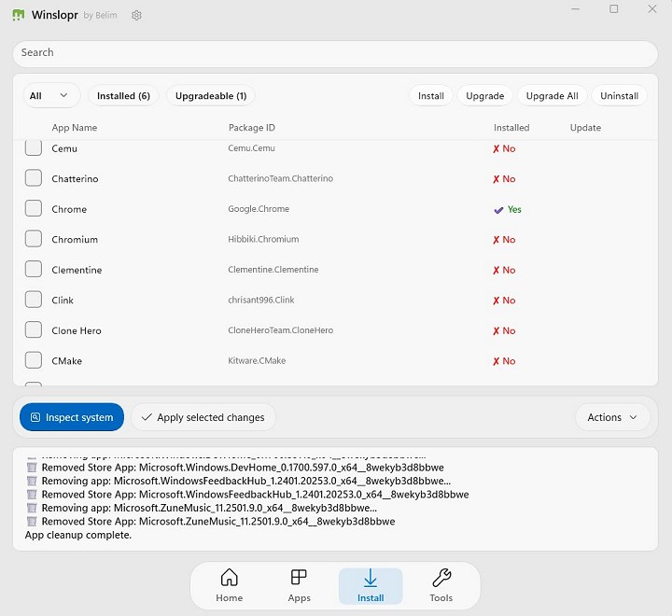Minimize the Winslopr window

click(x=575, y=9)
